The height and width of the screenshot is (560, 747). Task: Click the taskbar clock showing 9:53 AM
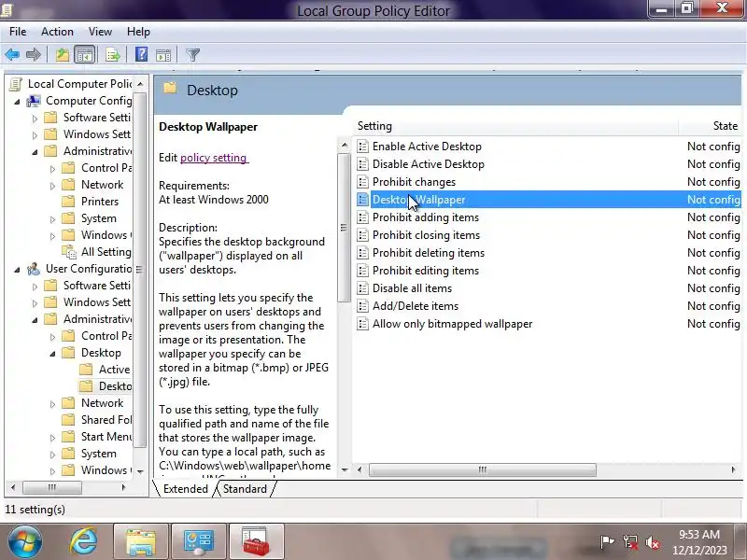point(698,535)
